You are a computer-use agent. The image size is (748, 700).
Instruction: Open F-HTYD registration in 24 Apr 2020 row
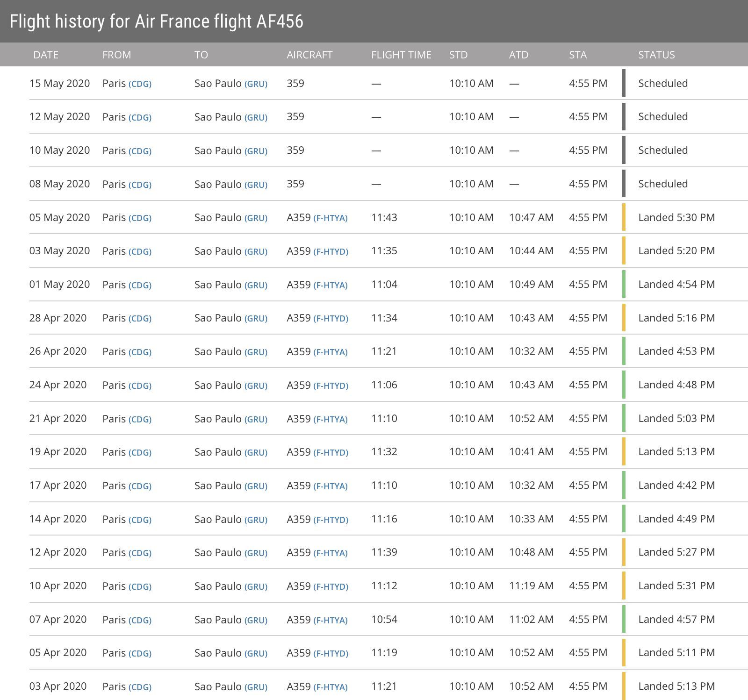[331, 386]
